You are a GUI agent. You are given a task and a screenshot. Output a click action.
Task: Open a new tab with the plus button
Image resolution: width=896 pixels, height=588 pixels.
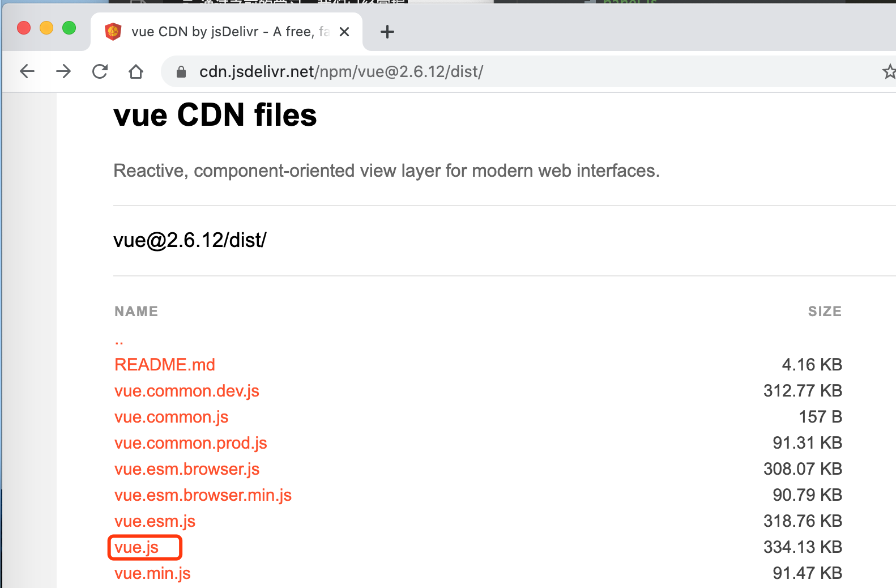pos(387,32)
